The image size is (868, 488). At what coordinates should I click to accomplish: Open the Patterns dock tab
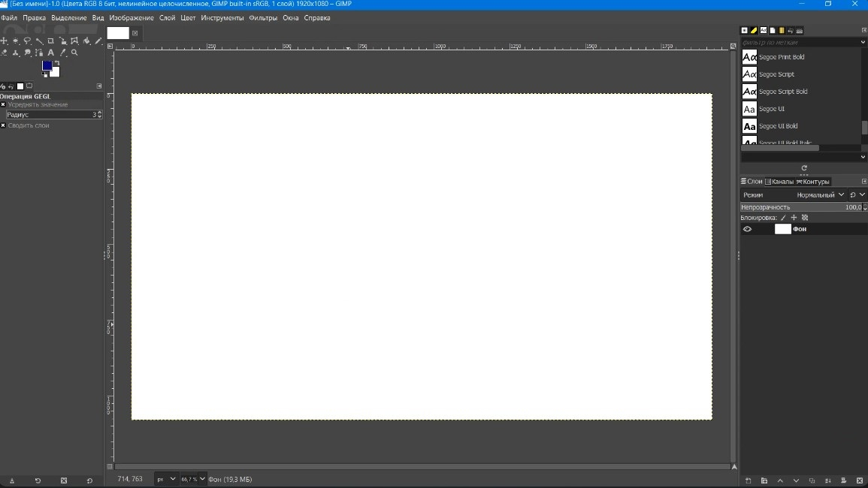click(754, 31)
